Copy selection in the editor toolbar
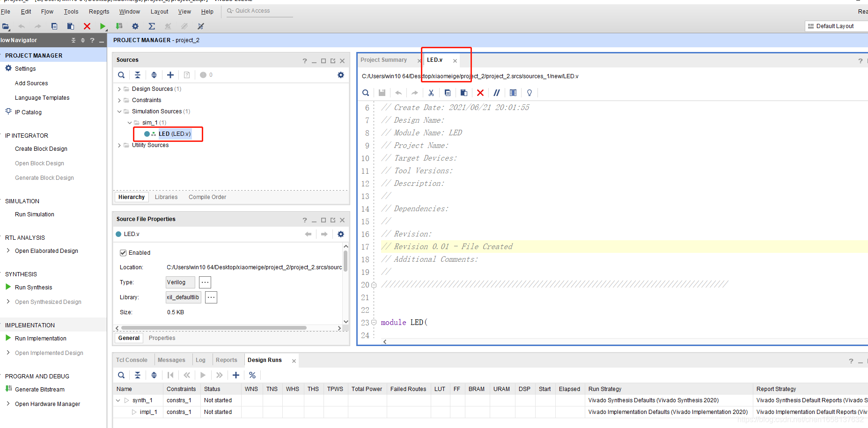The width and height of the screenshot is (868, 428). (x=448, y=93)
